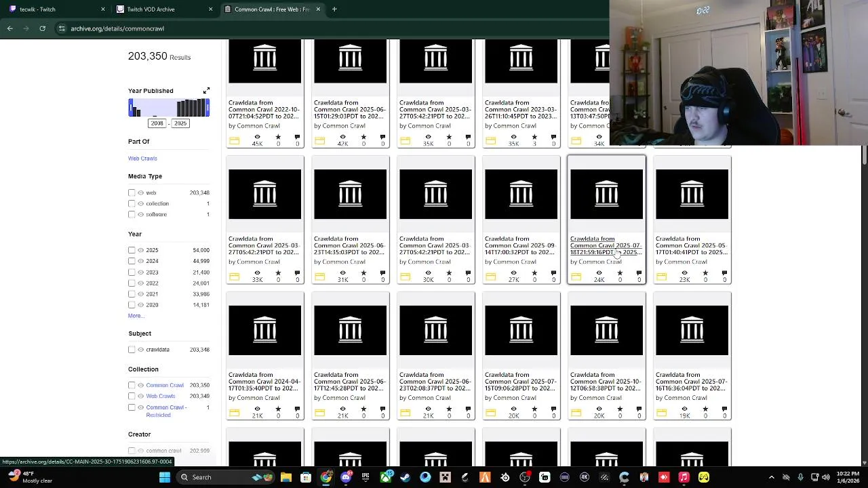Show hidden system tray icons chevron
The image size is (868, 488).
772,477
